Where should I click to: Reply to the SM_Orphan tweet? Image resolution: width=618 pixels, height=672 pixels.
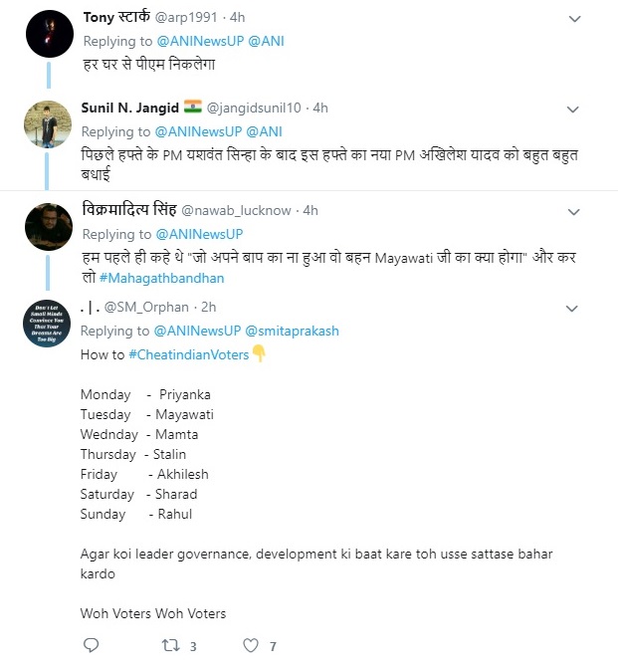pos(91,646)
